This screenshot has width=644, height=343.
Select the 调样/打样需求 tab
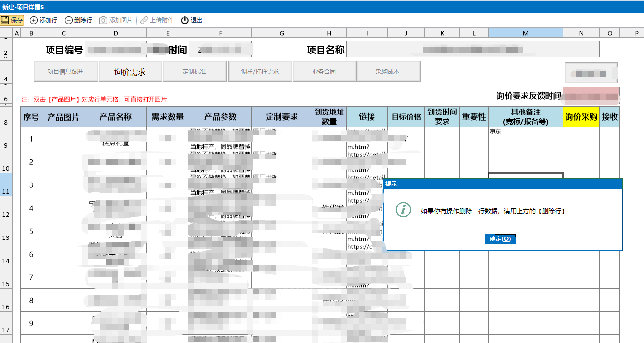tap(260, 72)
